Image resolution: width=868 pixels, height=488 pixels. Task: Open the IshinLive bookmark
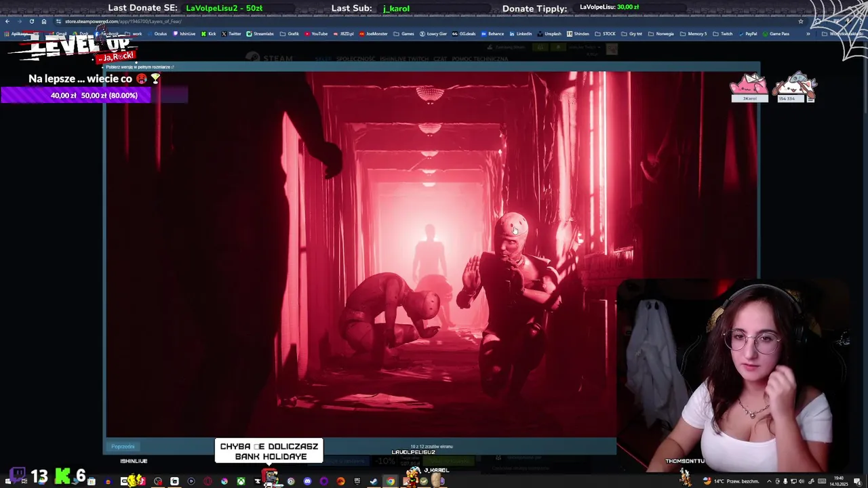[x=184, y=34]
